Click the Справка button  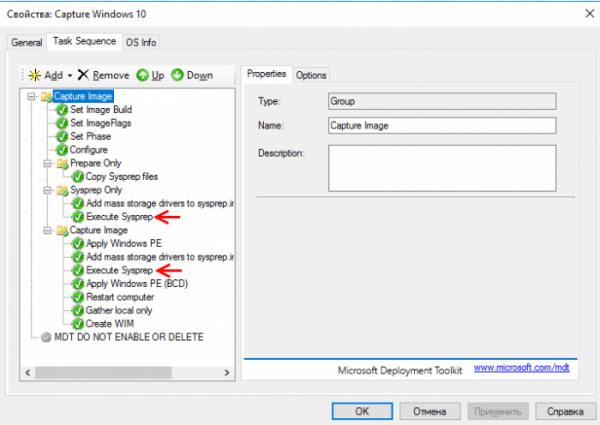(x=565, y=411)
